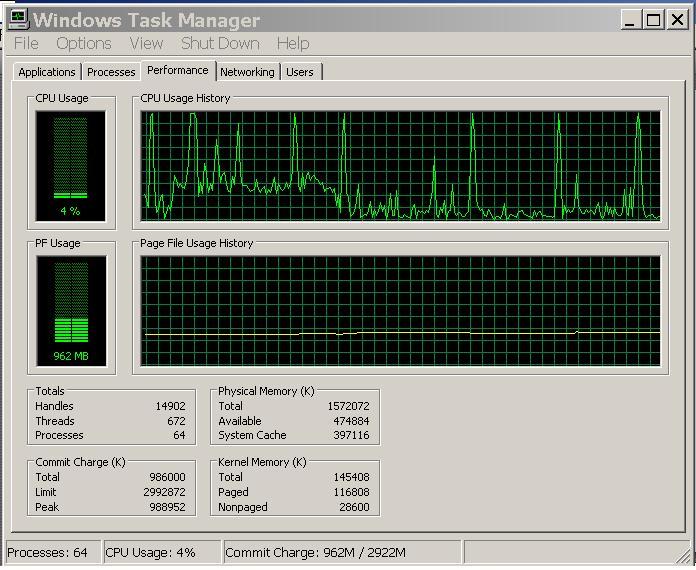Click the CPU Usage History graph

(x=400, y=166)
